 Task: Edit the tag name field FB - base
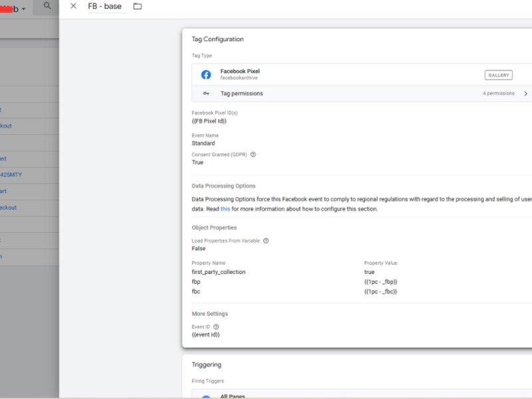[x=108, y=7]
